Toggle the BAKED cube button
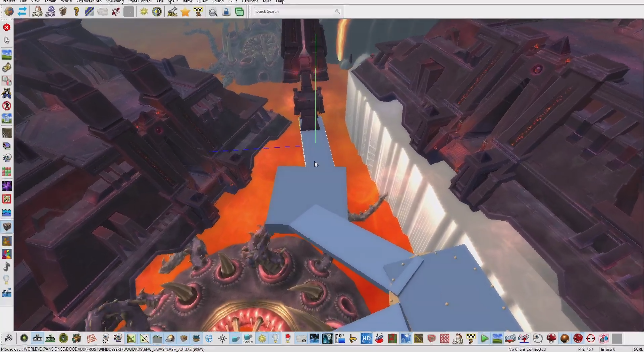The image size is (644, 352). (248, 339)
